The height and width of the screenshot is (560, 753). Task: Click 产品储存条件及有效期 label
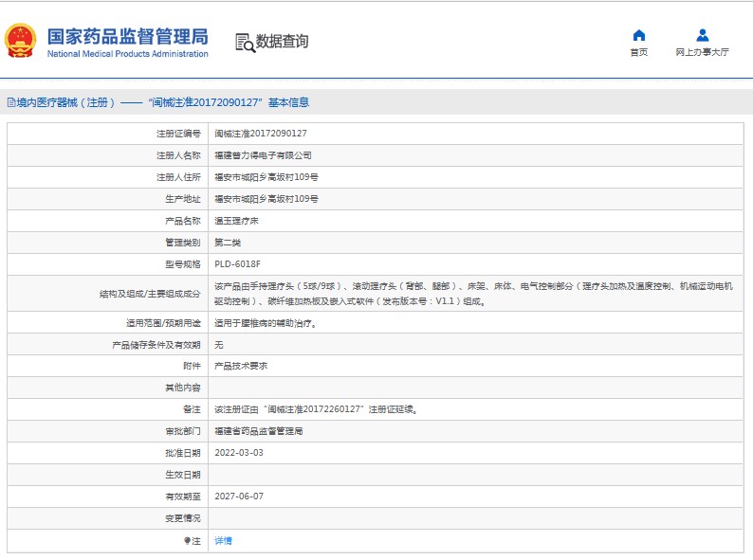point(156,345)
